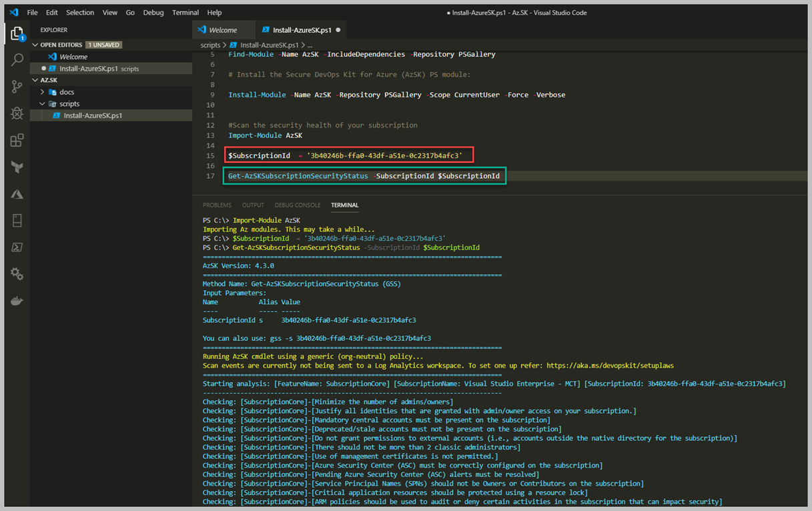The image size is (812, 511).
Task: Click the terminal-prompt icon in the activity bar
Action: click(17, 247)
